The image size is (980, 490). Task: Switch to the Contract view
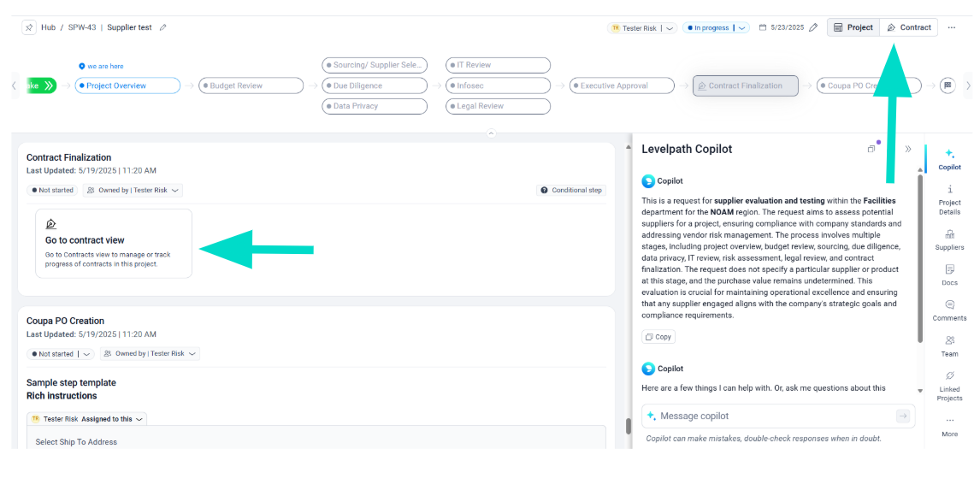[908, 27]
